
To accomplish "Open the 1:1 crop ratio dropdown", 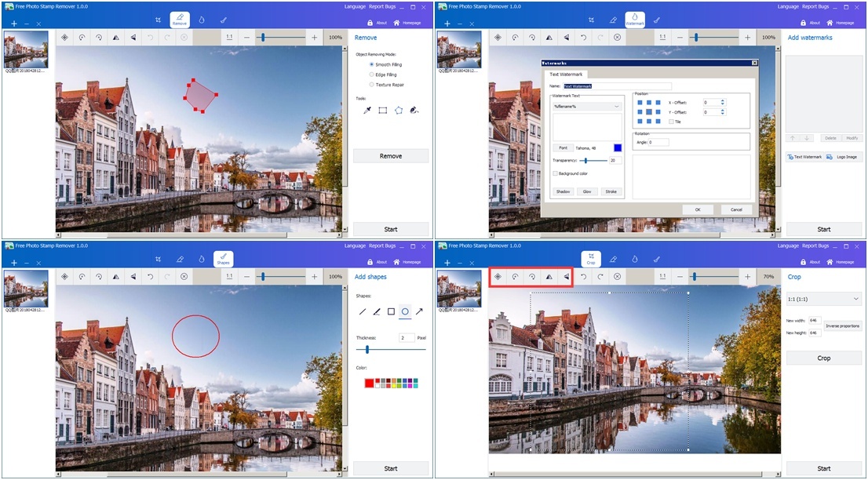I will [823, 299].
